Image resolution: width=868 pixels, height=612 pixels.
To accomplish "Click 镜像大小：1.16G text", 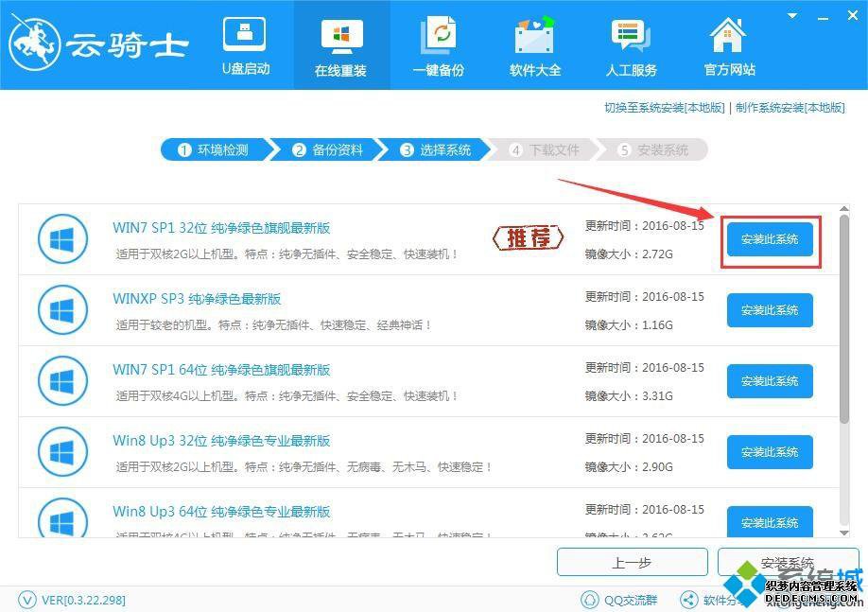I will tap(629, 325).
